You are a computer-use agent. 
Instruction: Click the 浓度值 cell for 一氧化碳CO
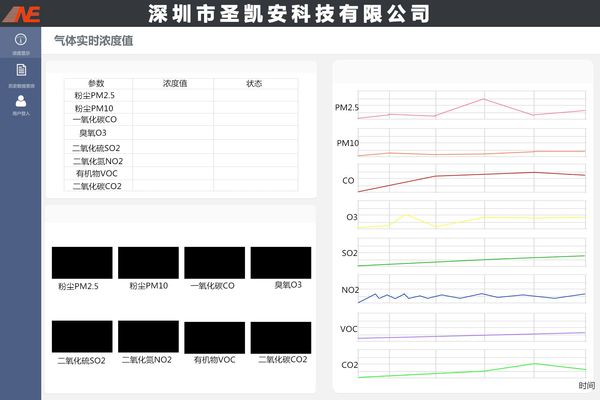click(174, 119)
